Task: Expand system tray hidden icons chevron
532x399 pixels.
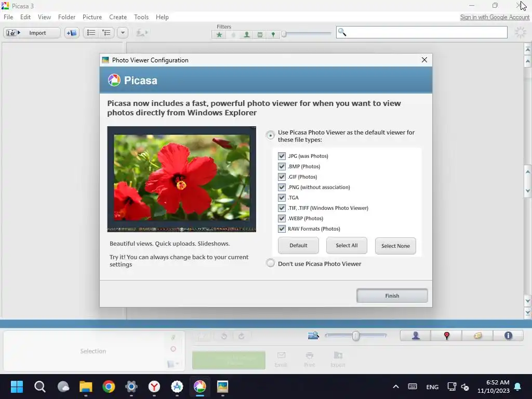Action: pos(395,387)
